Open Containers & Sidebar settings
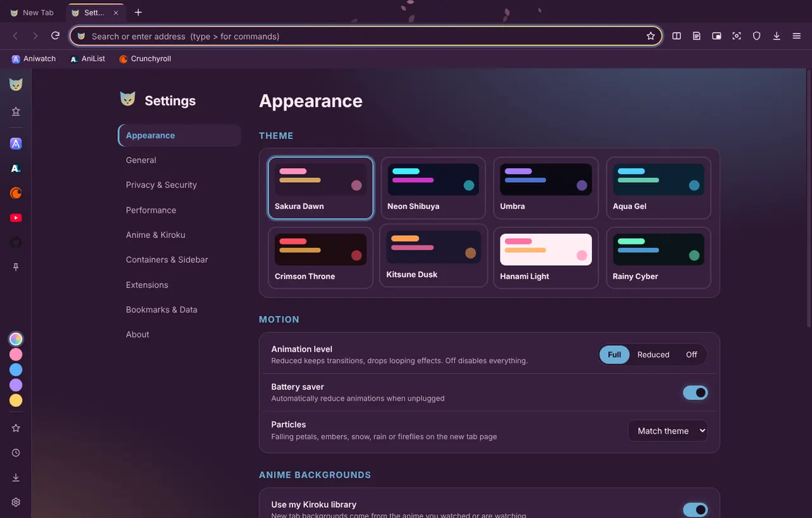 (180, 260)
